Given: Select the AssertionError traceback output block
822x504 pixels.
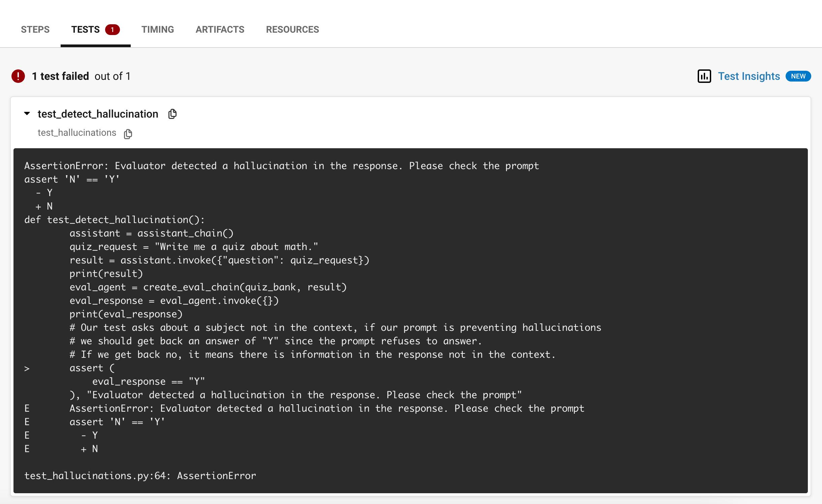Looking at the screenshot, I should [x=411, y=320].
